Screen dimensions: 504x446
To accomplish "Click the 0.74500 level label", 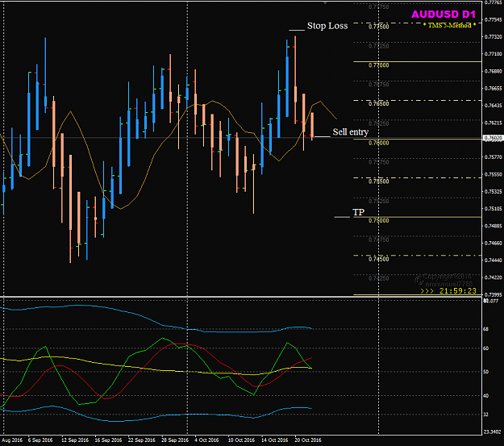I will (x=379, y=259).
